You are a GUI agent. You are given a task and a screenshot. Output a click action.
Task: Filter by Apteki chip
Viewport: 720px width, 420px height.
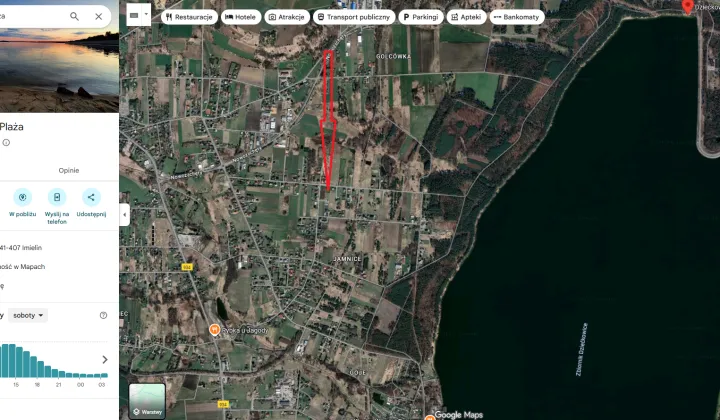tap(466, 17)
